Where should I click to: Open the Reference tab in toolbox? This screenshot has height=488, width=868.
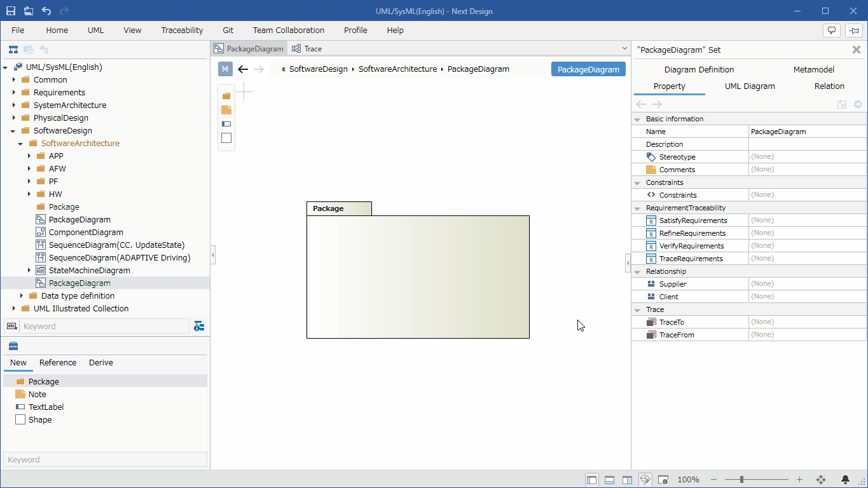(x=58, y=362)
